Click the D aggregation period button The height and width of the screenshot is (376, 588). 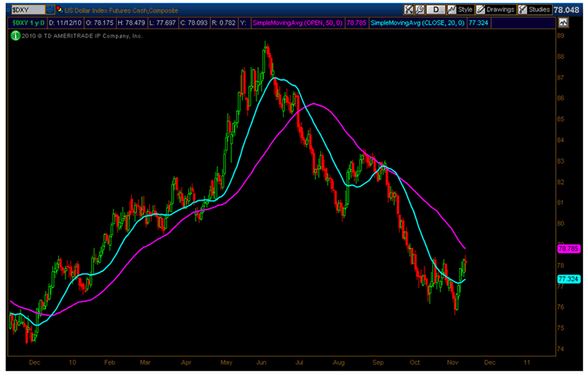click(434, 10)
